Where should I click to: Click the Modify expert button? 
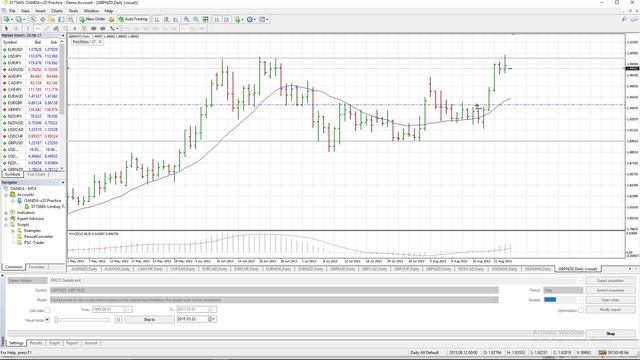(x=610, y=310)
